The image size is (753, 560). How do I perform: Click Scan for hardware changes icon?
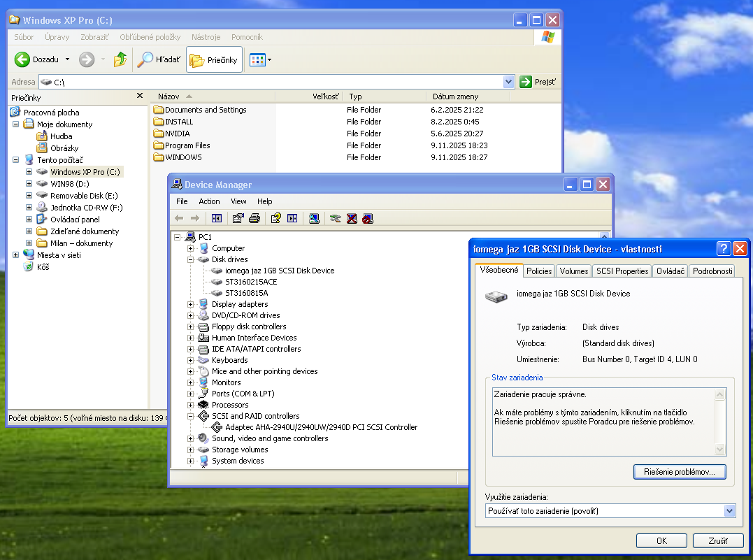[x=314, y=219]
